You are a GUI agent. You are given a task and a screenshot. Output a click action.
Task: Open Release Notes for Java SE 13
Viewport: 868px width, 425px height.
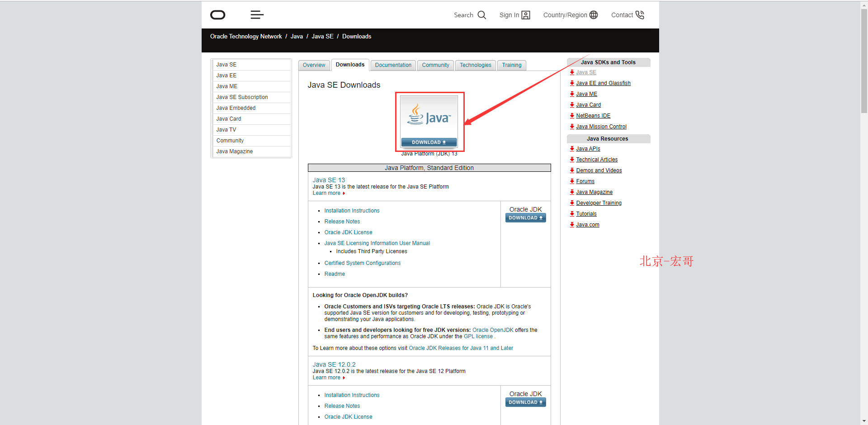342,222
